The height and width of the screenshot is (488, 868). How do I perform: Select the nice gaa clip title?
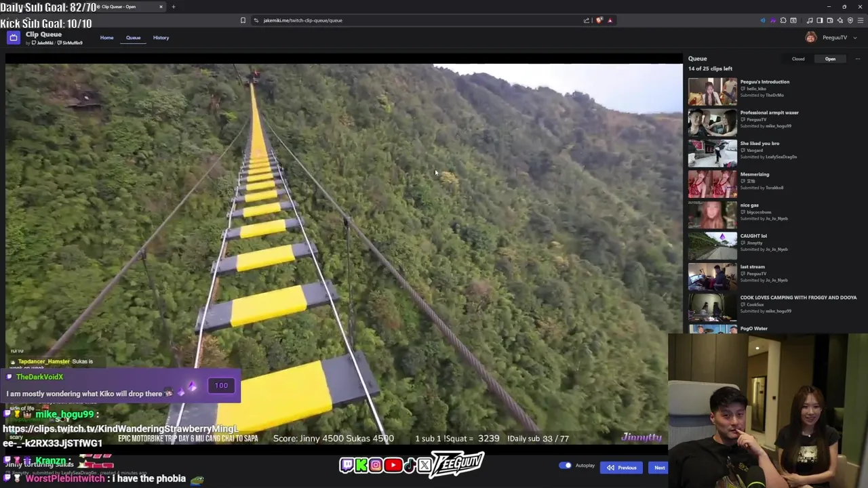point(749,205)
